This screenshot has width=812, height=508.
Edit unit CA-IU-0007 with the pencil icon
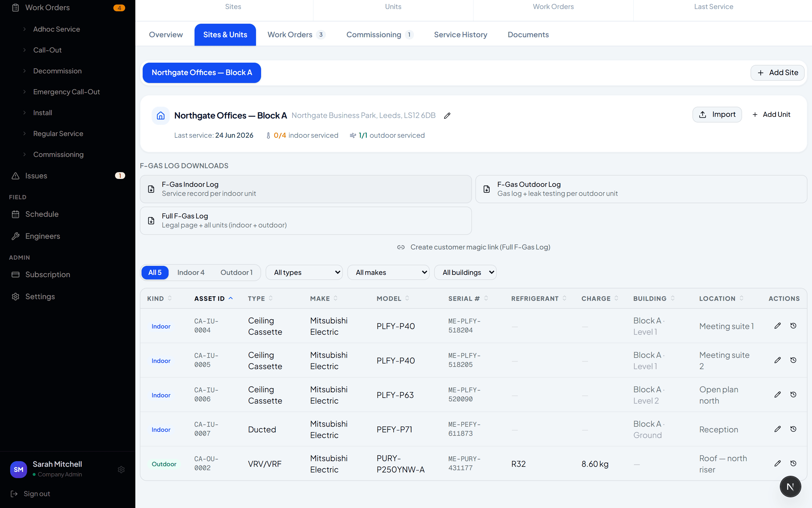coord(777,429)
